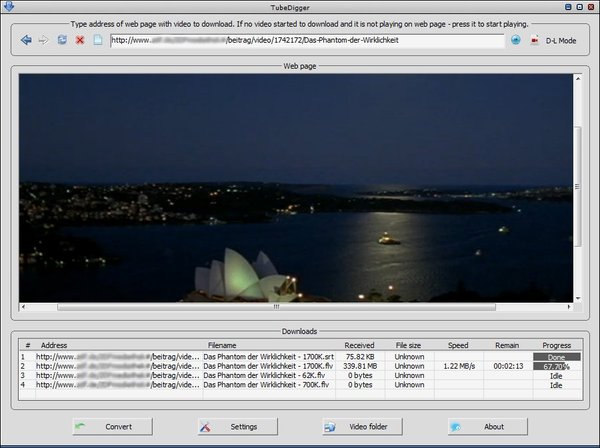
Task: Refresh the web page
Action: coord(62,40)
